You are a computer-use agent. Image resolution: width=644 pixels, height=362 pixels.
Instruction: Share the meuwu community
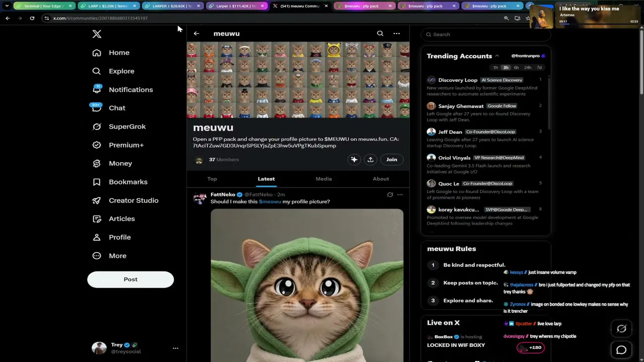[x=370, y=159]
